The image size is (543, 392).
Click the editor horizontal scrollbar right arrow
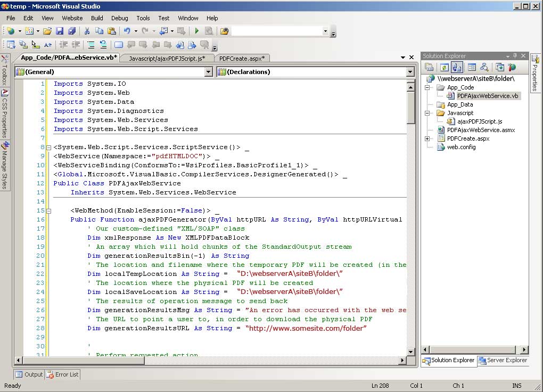point(402,361)
